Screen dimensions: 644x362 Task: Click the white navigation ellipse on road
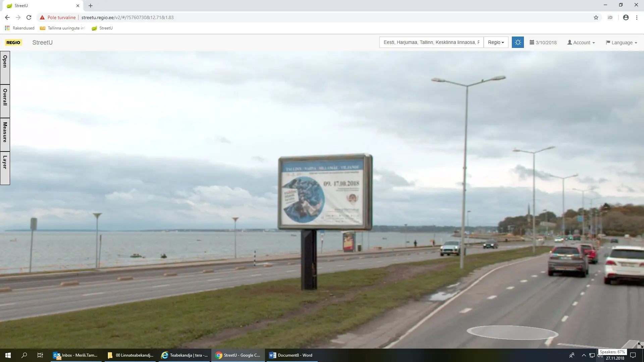point(512,333)
